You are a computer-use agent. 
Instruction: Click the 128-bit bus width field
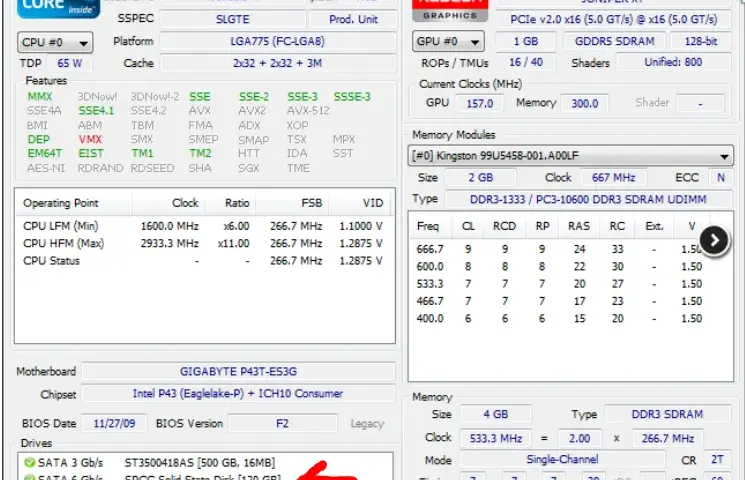click(x=701, y=41)
